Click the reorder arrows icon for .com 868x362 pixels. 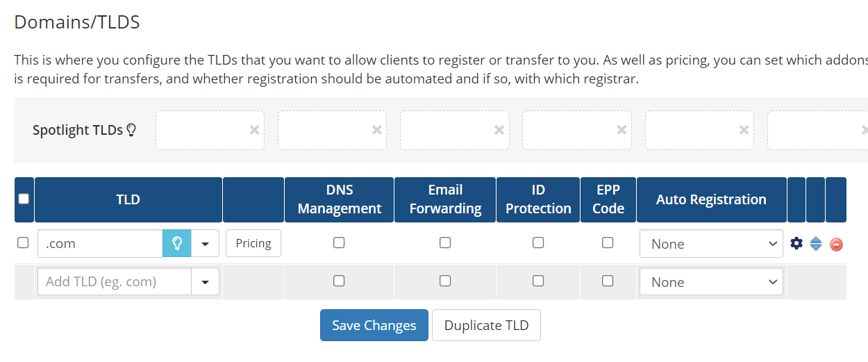pyautogui.click(x=816, y=244)
